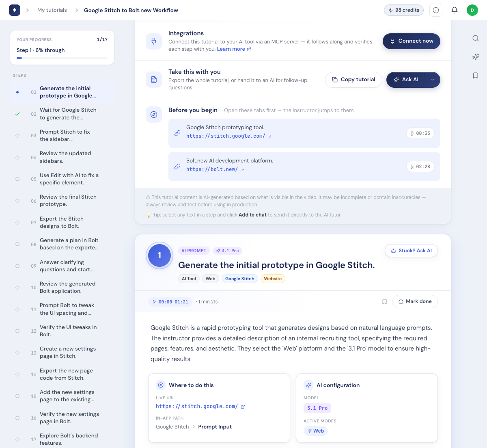487x448 pixels.
Task: Select step 13 Create a new settings page
Action: point(62,353)
